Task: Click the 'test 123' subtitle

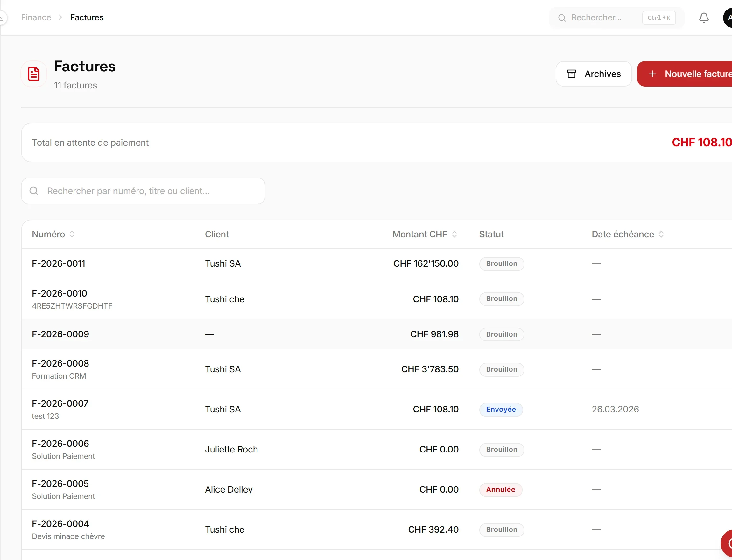Action: pyautogui.click(x=45, y=416)
